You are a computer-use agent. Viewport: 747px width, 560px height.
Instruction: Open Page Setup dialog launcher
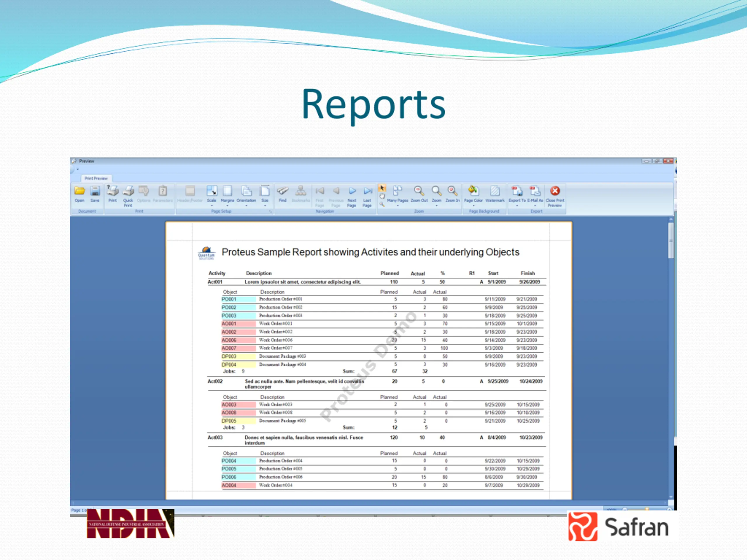(x=270, y=211)
